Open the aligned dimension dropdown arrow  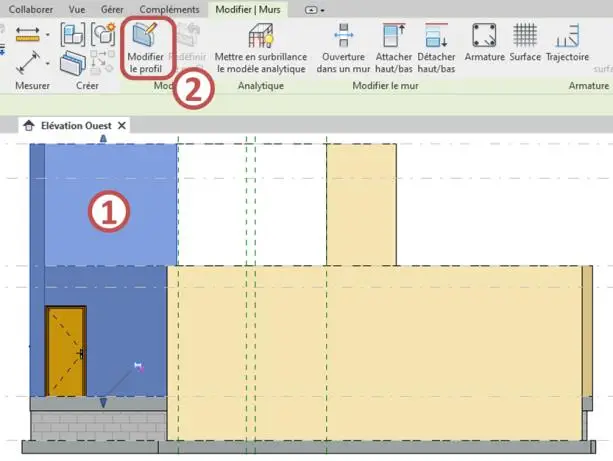[48, 35]
